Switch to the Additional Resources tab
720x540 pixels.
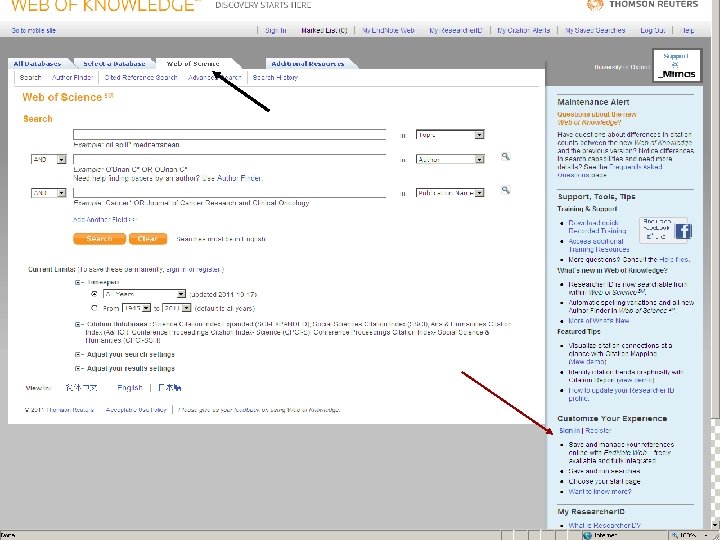click(x=308, y=64)
